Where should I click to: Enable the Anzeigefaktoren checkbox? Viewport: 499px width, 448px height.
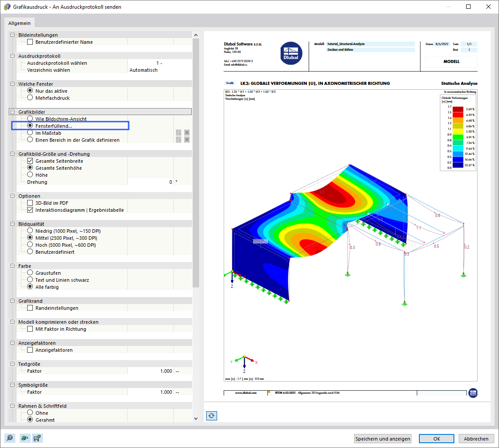click(x=30, y=350)
